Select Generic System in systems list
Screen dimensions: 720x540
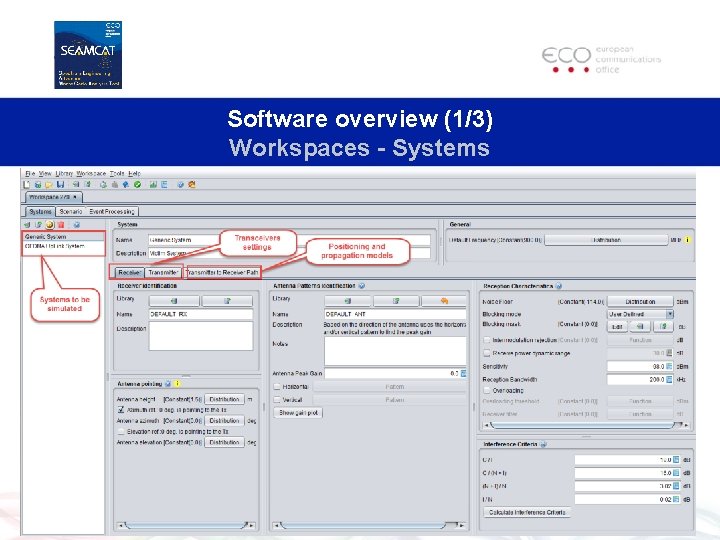click(63, 236)
